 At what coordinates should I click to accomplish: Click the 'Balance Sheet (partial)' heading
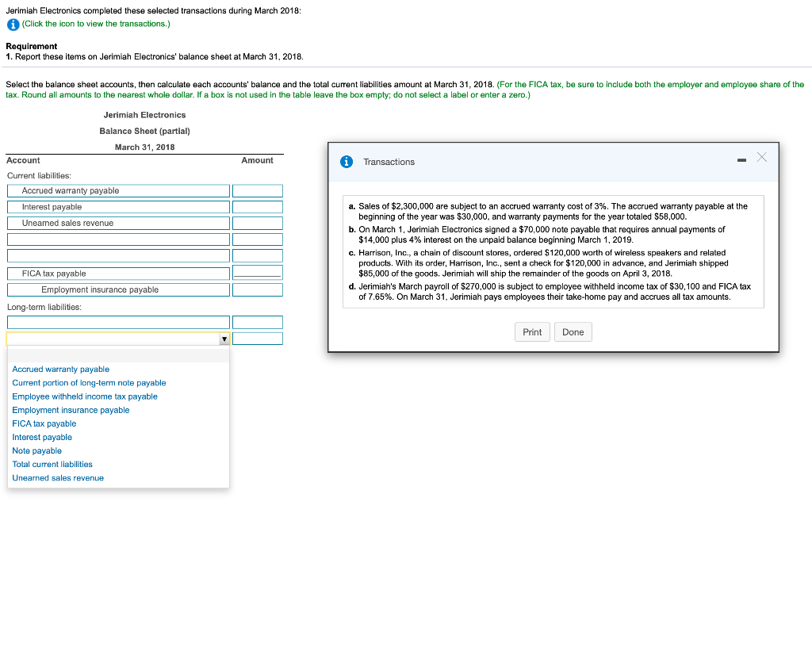point(144,131)
